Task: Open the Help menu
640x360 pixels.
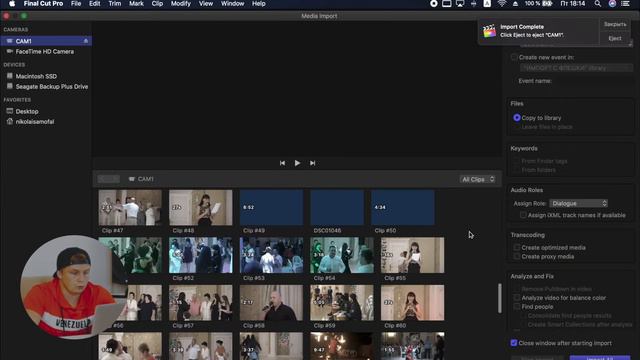Action: [x=258, y=4]
